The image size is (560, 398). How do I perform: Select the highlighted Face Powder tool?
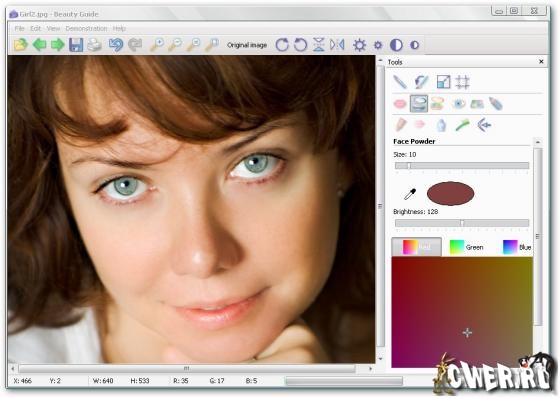tap(419, 104)
